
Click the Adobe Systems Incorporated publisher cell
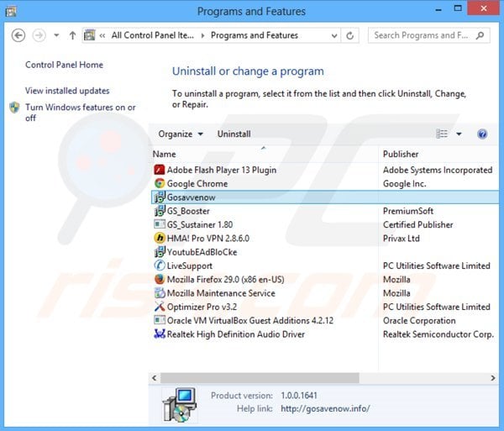(438, 170)
